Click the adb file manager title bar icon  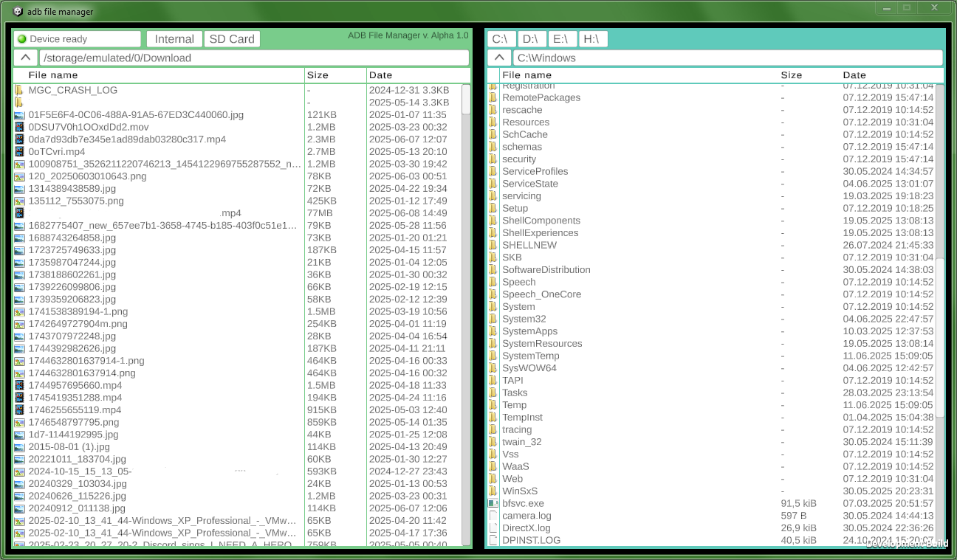18,12
